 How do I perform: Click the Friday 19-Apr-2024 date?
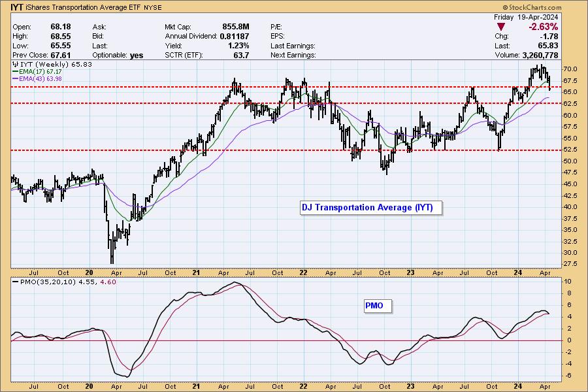coord(526,17)
